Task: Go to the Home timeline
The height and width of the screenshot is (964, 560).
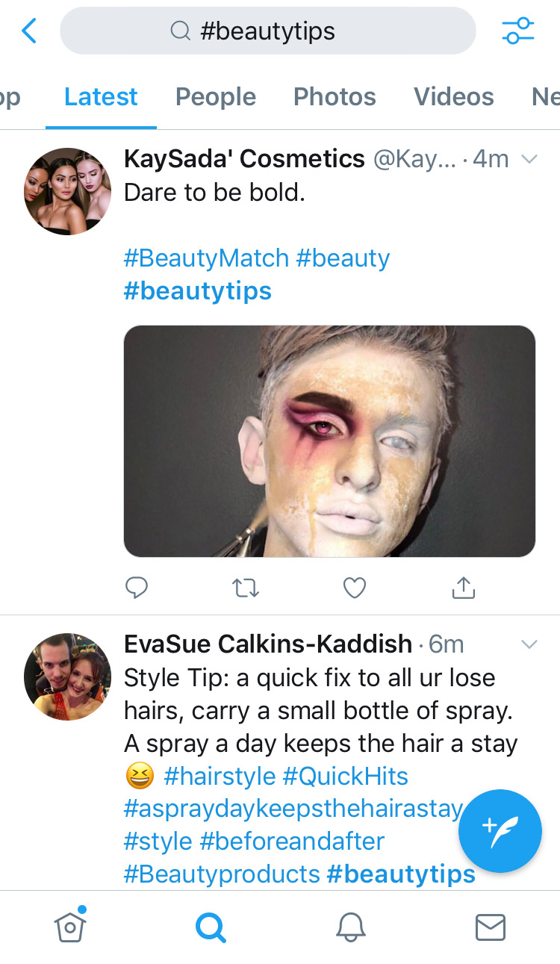Action: (x=70, y=927)
